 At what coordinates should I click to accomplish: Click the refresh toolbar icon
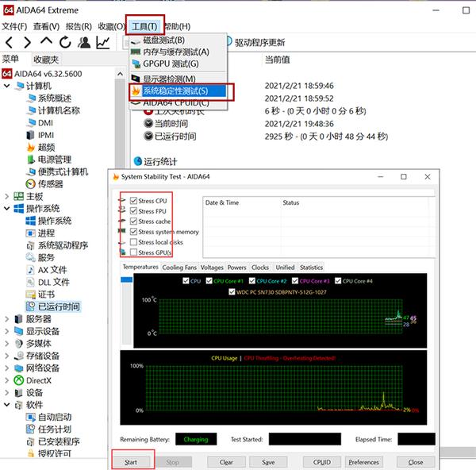click(65, 42)
